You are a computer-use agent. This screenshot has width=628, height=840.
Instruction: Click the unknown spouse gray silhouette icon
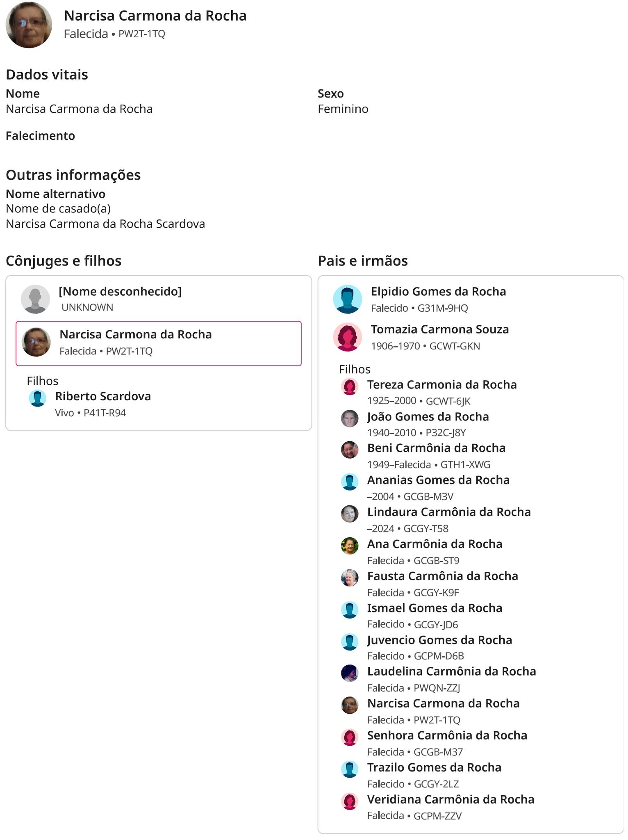(35, 299)
